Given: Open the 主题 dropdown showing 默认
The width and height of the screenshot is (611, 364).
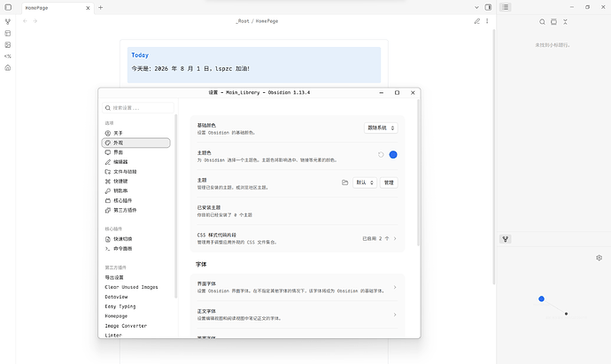Looking at the screenshot, I should click(365, 182).
